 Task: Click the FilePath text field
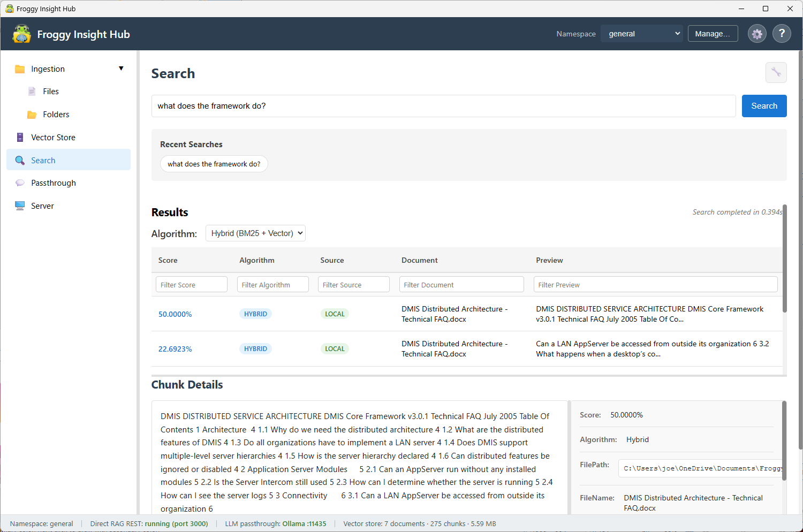700,468
